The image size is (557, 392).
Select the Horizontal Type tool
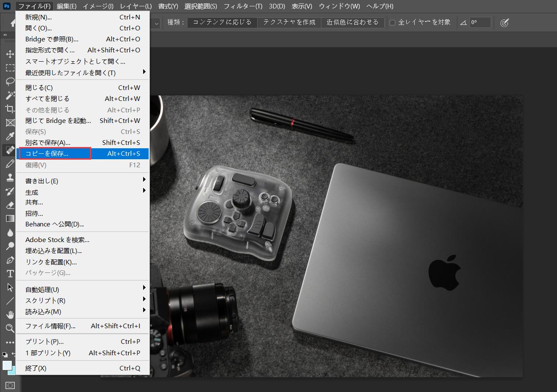click(10, 273)
